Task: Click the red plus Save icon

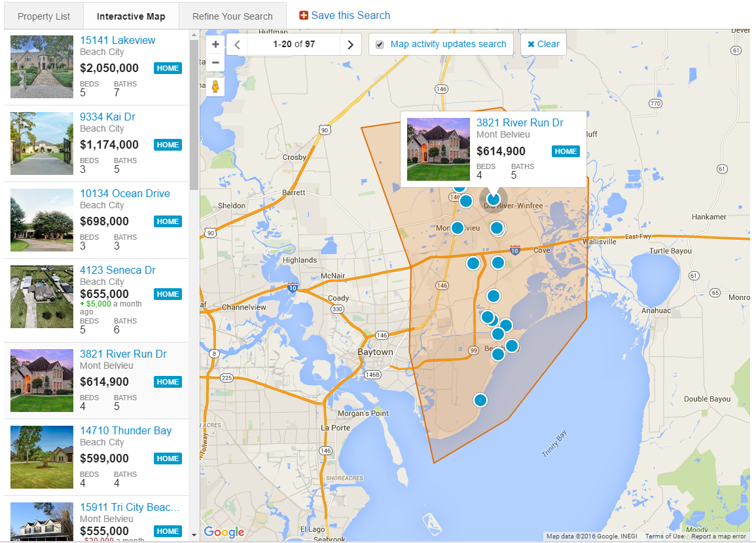Action: 304,16
